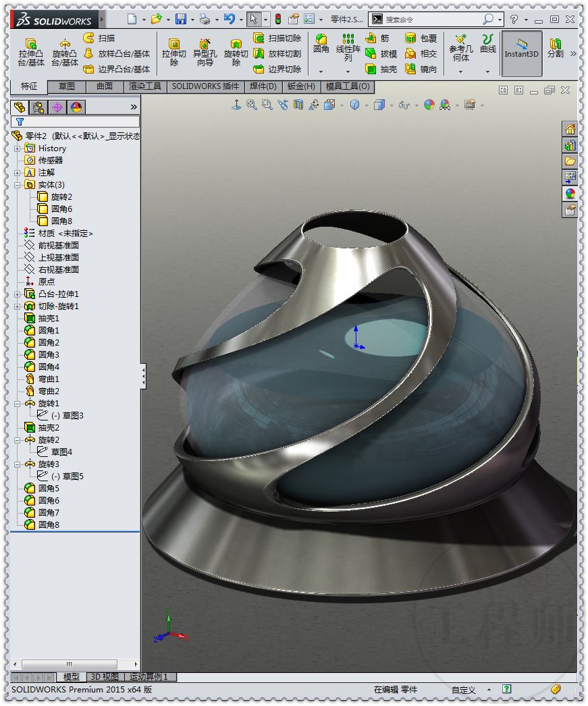Click the 自定义 units button in status bar
The height and width of the screenshot is (706, 588).
[464, 690]
